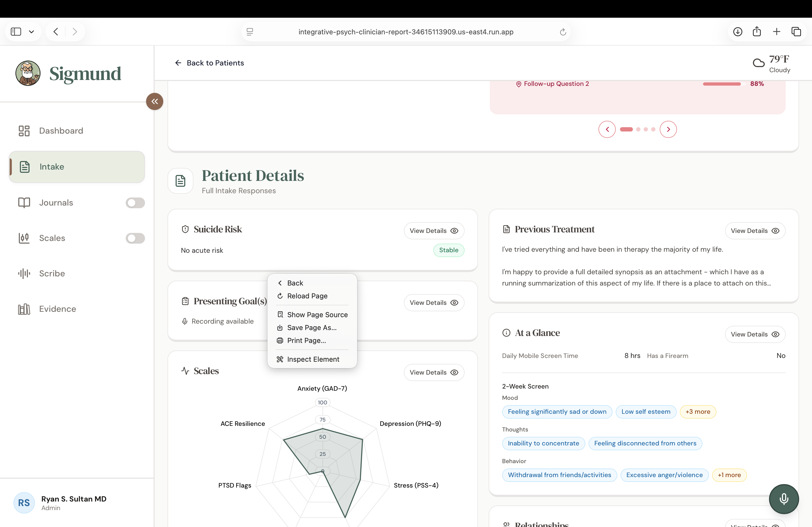
Task: View Details for Scales card
Action: 434,373
